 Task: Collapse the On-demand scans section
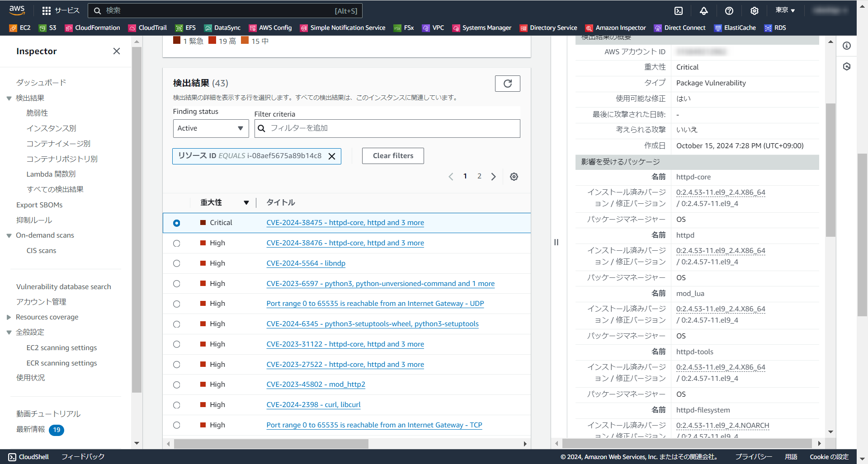pyautogui.click(x=9, y=236)
